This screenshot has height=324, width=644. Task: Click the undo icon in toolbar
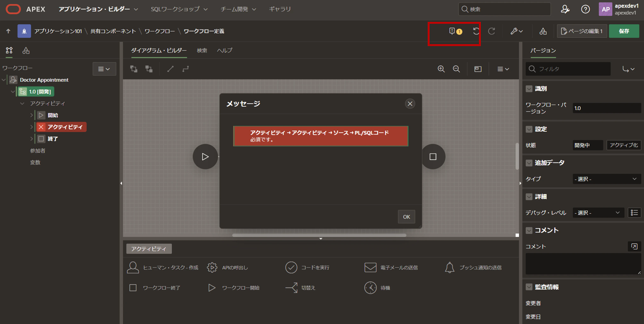click(476, 31)
